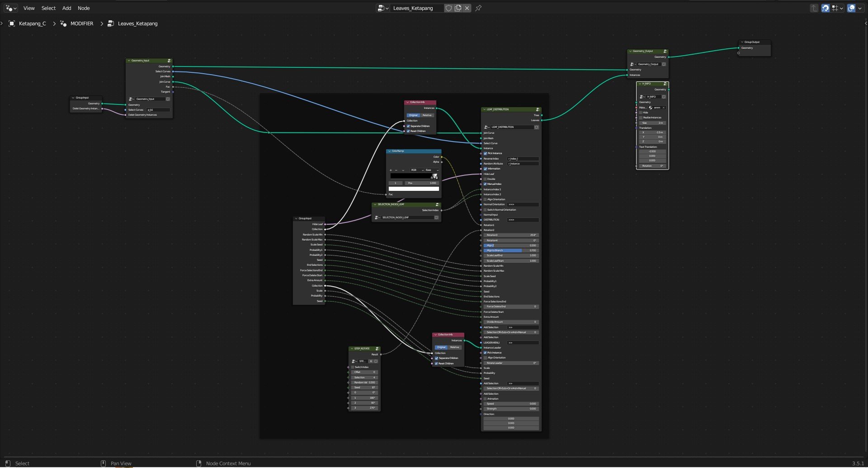Screen dimensions: 868x468
Task: Click node group icon on Geometry_Input header
Action: (x=170, y=61)
